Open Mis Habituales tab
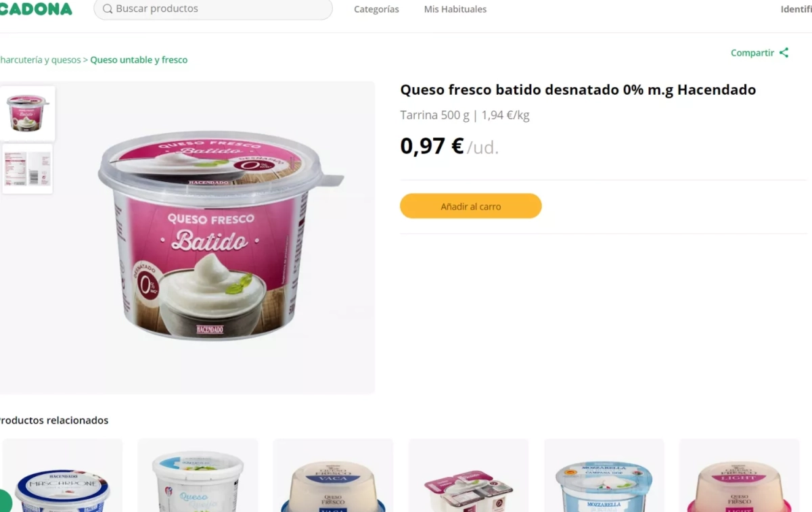 coord(455,9)
